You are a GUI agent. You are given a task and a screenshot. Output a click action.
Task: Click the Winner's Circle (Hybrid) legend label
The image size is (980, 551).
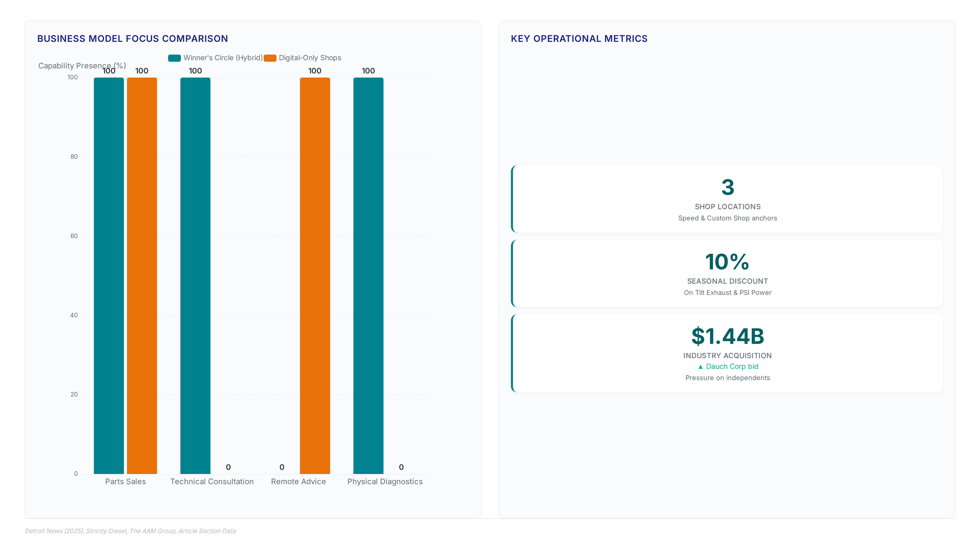pos(223,58)
